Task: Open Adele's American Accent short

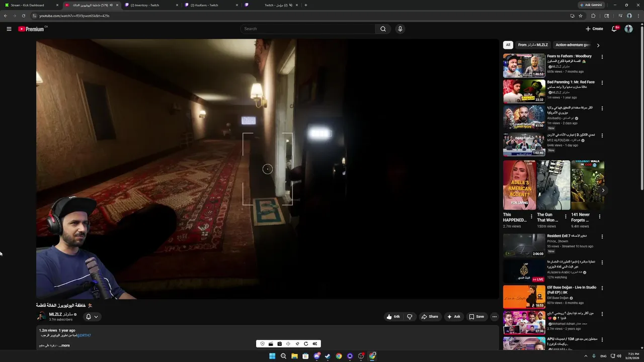Action: click(x=519, y=185)
